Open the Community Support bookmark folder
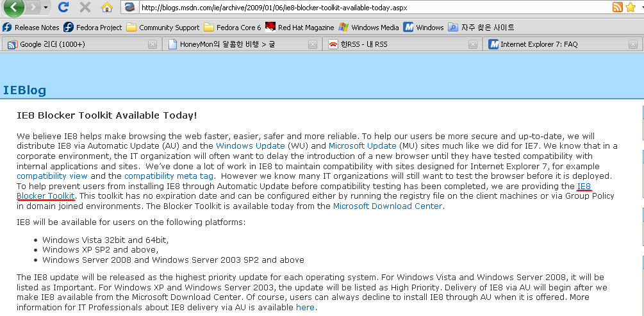The width and height of the screenshot is (644, 316). tap(163, 28)
